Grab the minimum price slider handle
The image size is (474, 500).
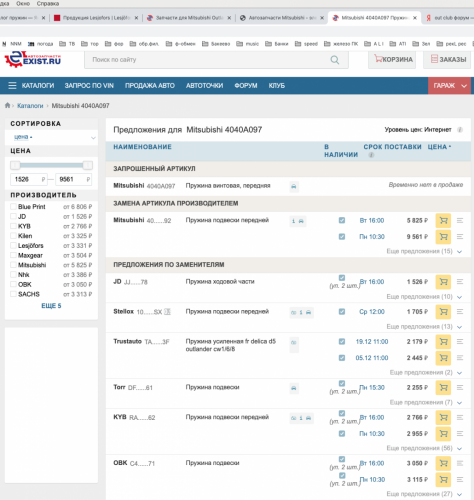(x=15, y=165)
